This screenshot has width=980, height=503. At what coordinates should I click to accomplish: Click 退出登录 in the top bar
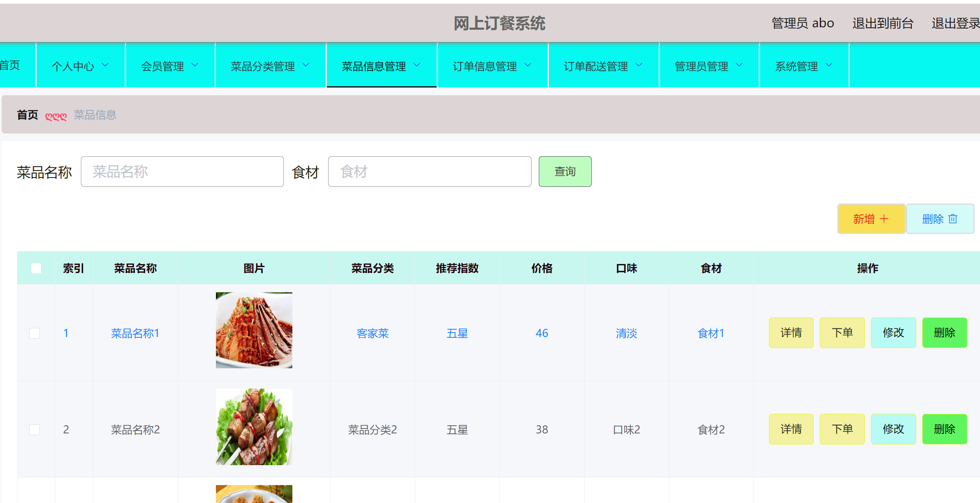click(956, 23)
